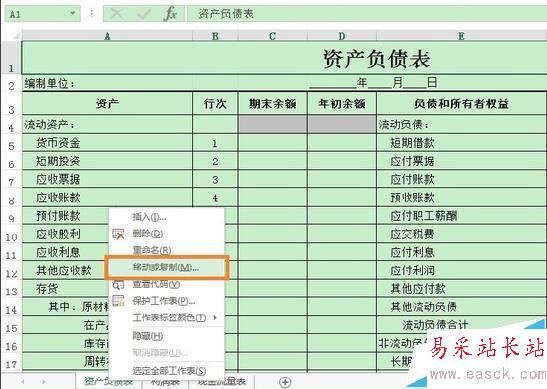547x389 pixels.
Task: Click the 应收票据 cell
Action: click(107, 179)
